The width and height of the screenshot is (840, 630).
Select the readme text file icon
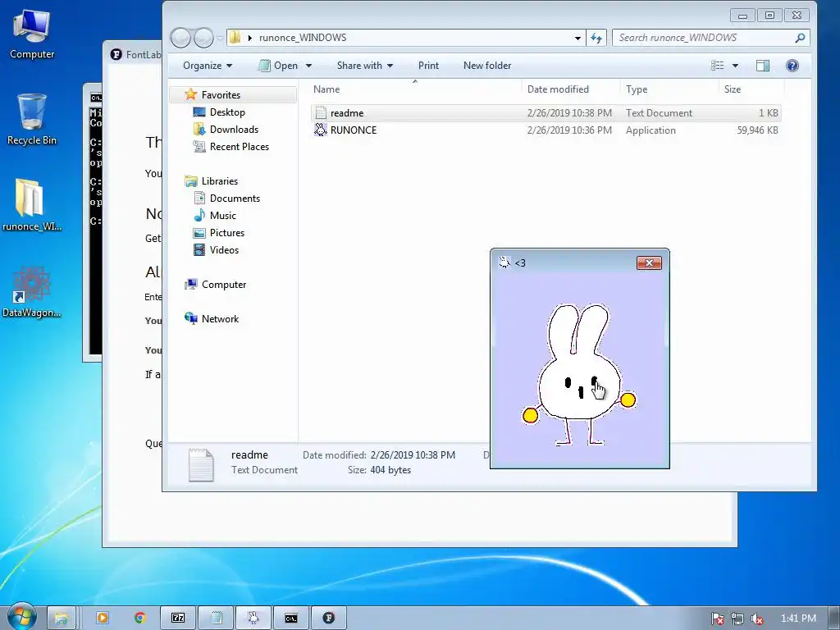click(321, 112)
